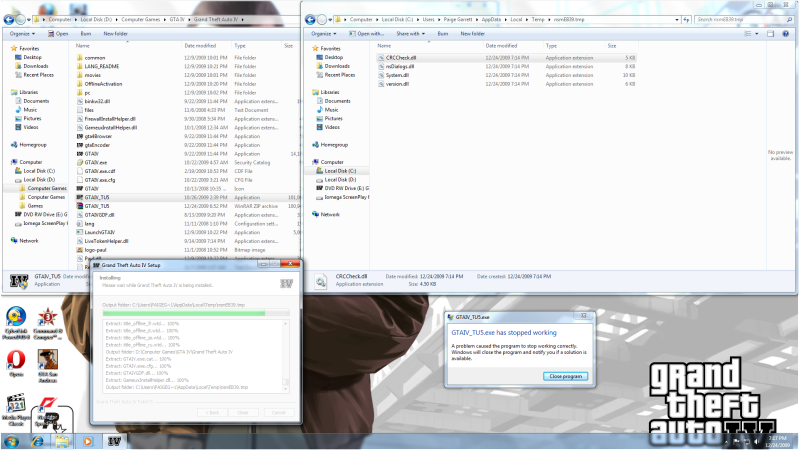Select highlighted Local Disk (C:) in navigation tree

pyautogui.click(x=344, y=170)
